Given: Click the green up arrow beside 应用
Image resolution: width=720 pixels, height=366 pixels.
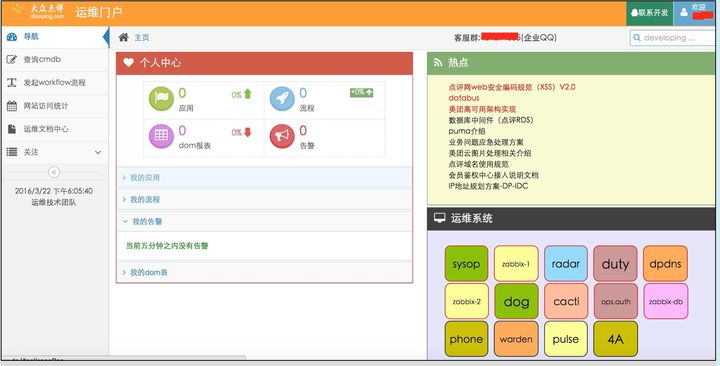Looking at the screenshot, I should 248,95.
